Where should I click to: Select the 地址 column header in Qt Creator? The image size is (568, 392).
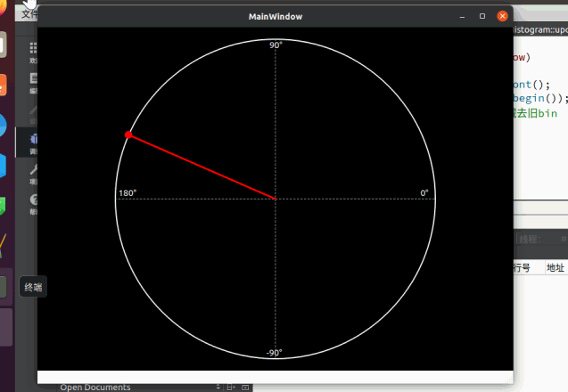[x=556, y=268]
